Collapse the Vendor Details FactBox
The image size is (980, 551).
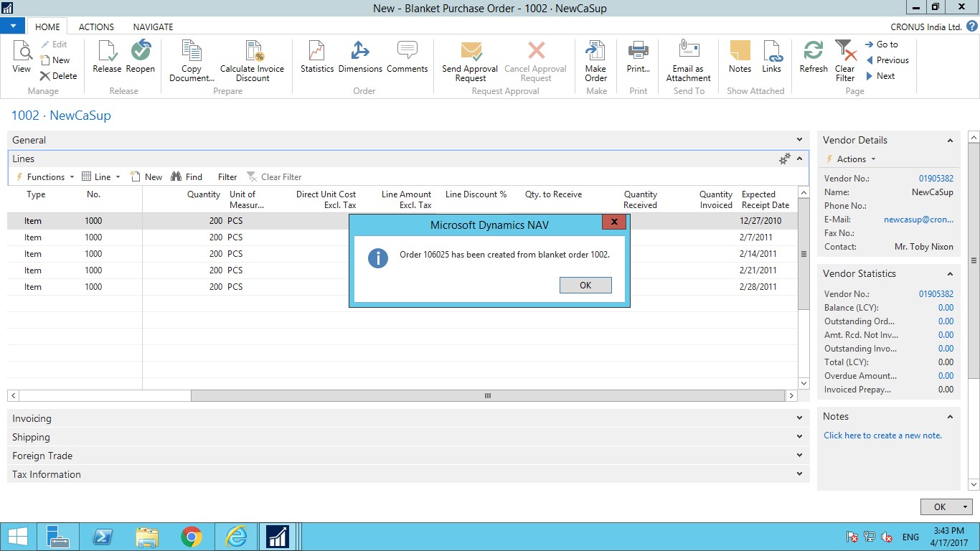(x=950, y=141)
